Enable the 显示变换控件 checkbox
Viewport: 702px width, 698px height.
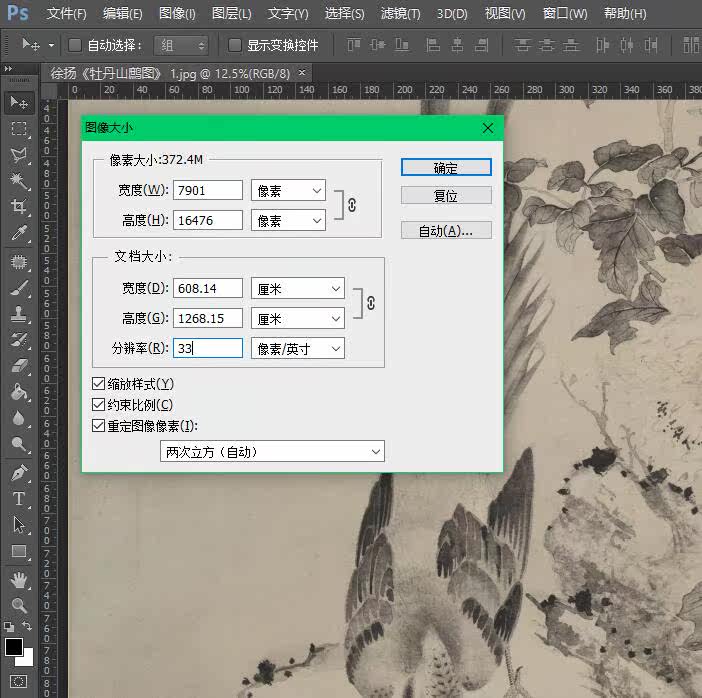click(x=235, y=45)
